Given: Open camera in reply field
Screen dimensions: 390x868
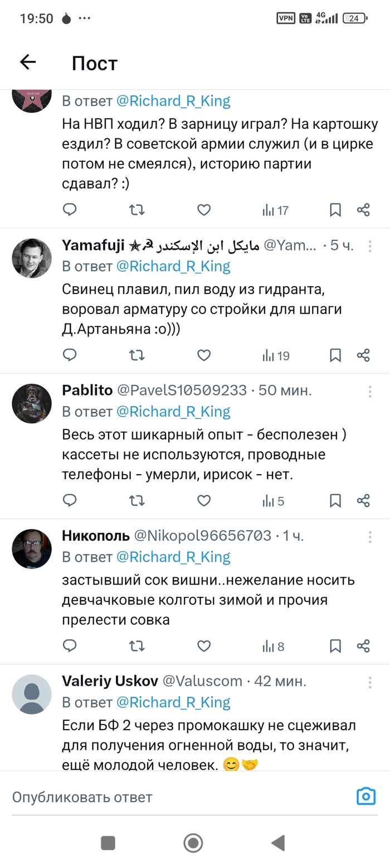Looking at the screenshot, I should [366, 796].
